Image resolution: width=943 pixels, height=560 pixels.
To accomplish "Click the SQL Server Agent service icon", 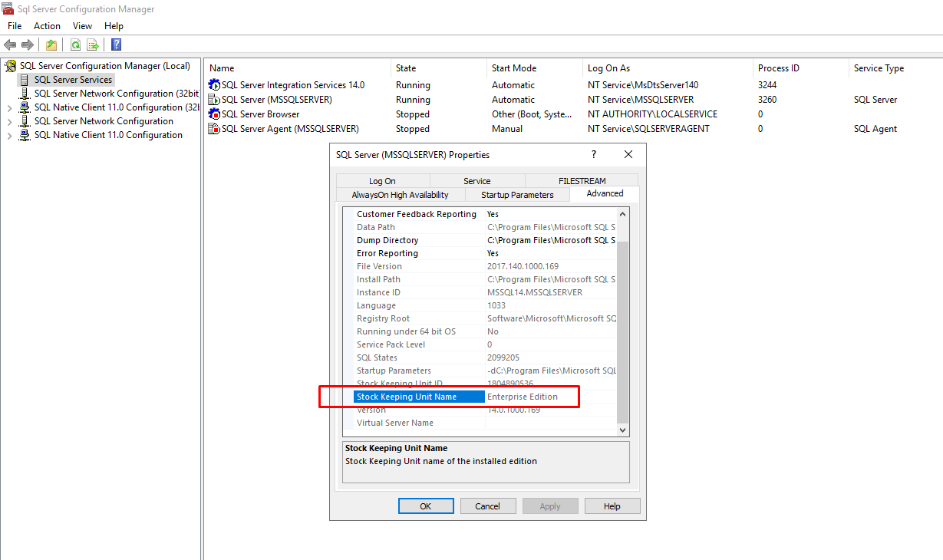I will (214, 129).
